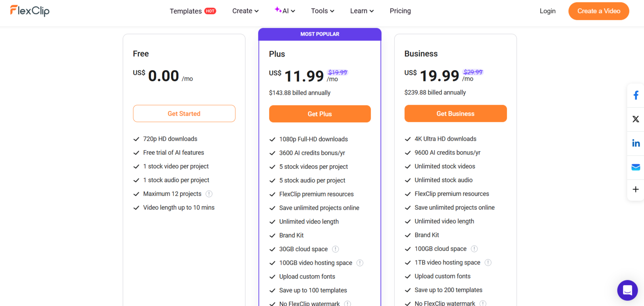Viewport: 644px width, 306px height.
Task: Click the Get Business button
Action: click(455, 113)
